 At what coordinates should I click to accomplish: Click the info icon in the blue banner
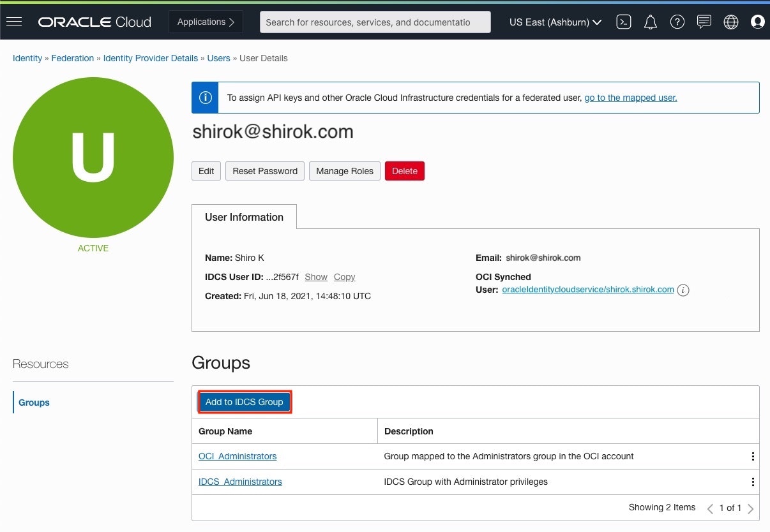[205, 98]
